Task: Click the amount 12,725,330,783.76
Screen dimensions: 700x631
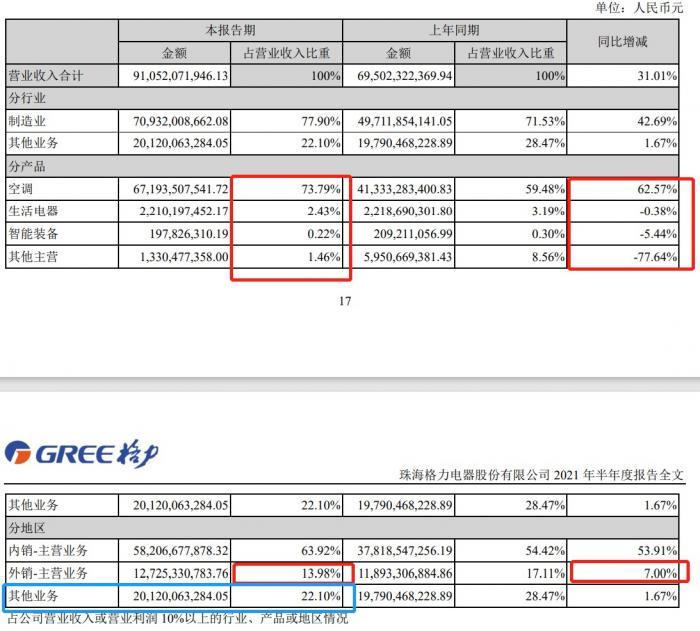Action: tap(181, 573)
